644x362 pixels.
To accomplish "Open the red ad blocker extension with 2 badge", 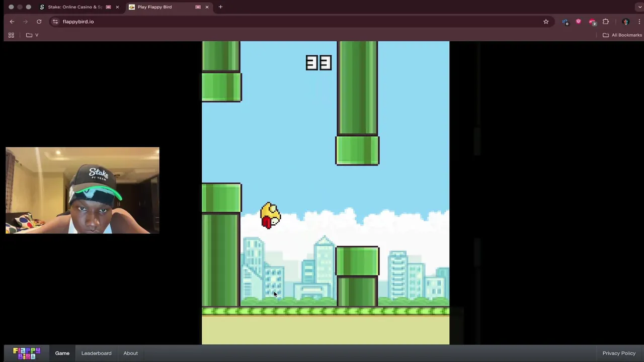I will tap(592, 22).
